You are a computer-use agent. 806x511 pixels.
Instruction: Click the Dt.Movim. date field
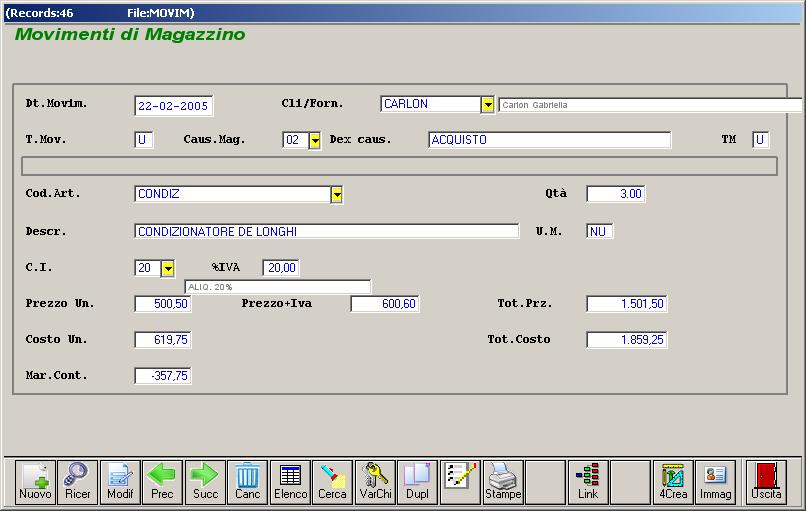[x=173, y=106]
